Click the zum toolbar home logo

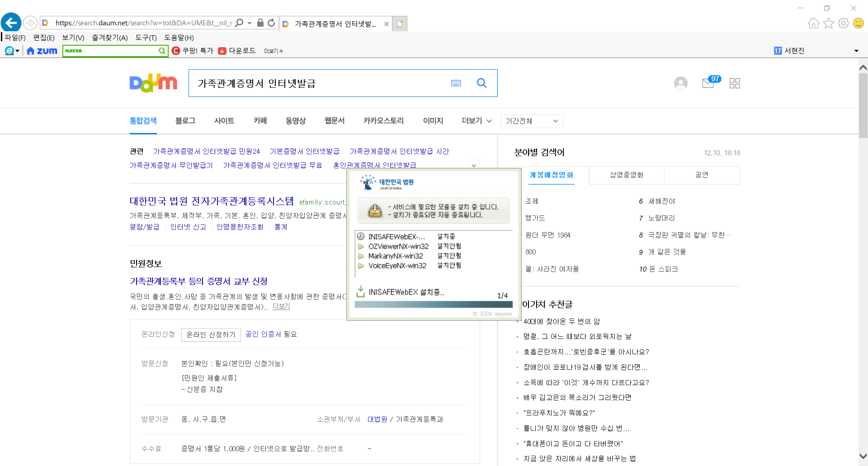42,51
